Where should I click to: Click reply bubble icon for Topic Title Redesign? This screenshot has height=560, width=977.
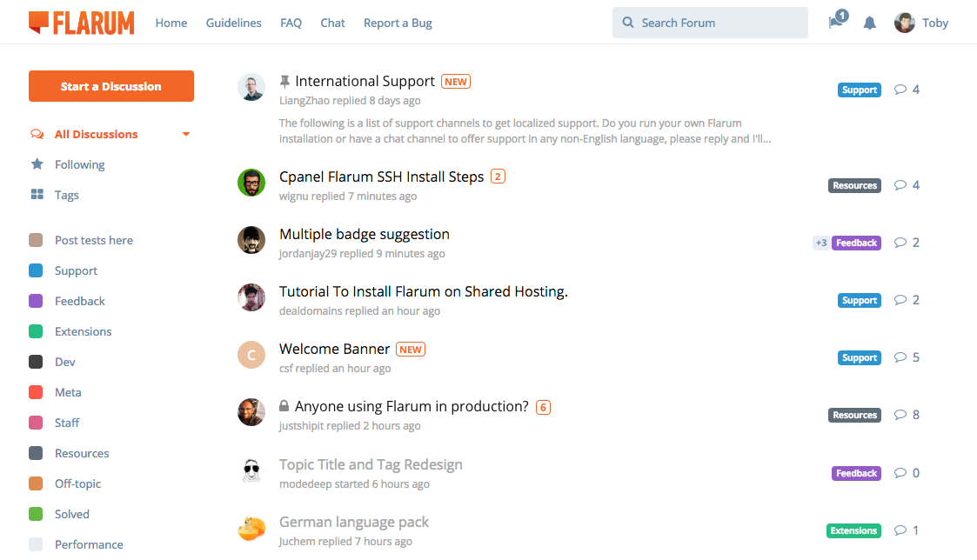coord(900,473)
